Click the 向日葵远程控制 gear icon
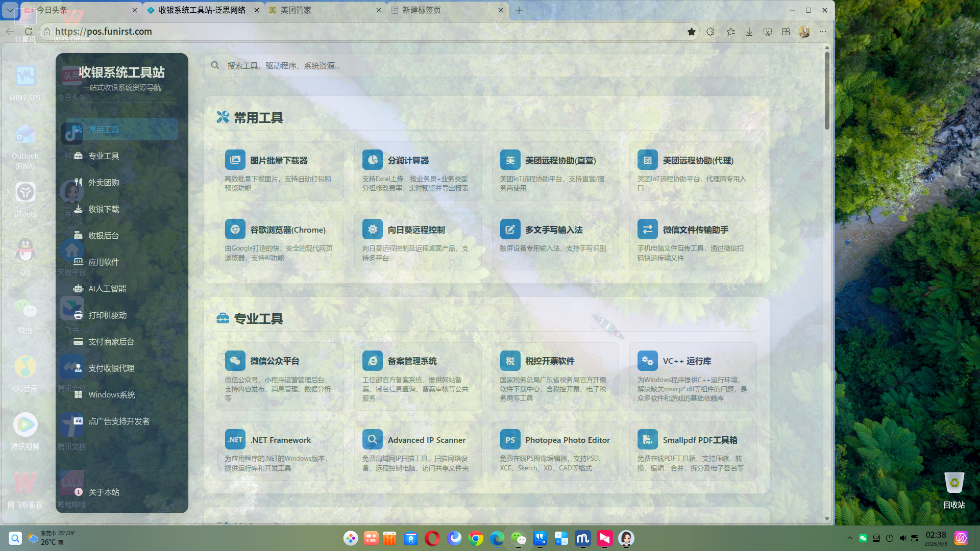This screenshot has width=980, height=551. [373, 230]
